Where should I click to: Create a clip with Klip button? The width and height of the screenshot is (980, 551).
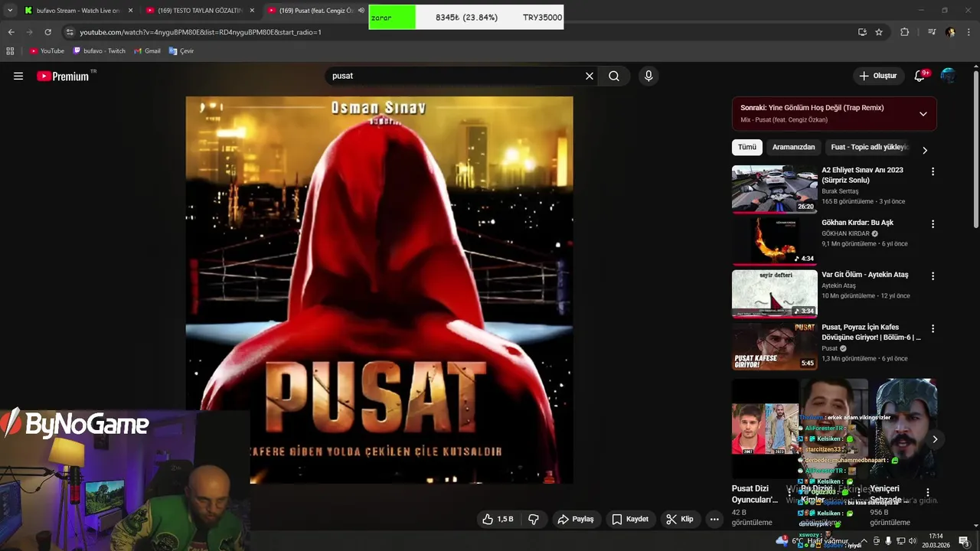(680, 519)
